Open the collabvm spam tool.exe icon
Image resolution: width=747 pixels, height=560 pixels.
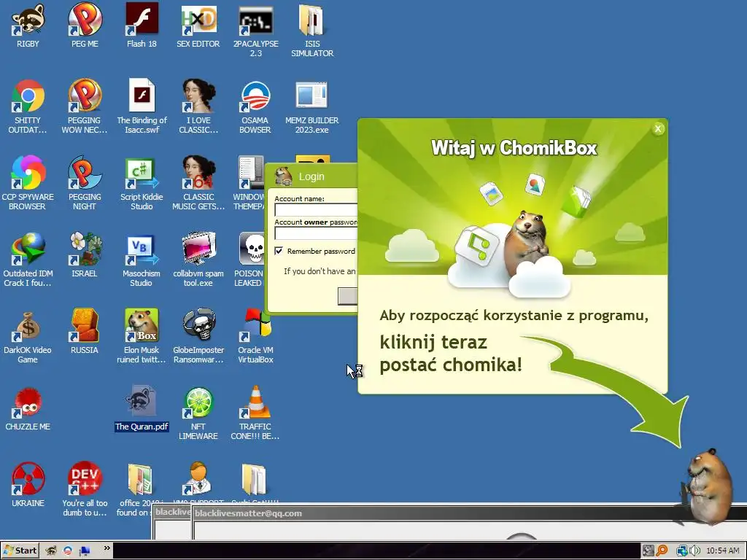point(198,249)
